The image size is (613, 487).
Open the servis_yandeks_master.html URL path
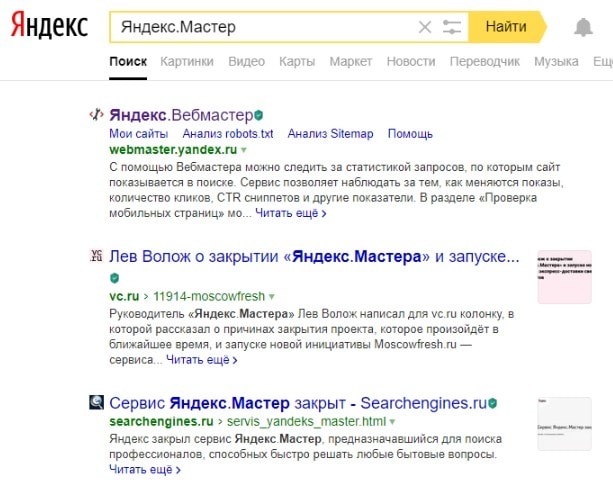click(x=306, y=421)
